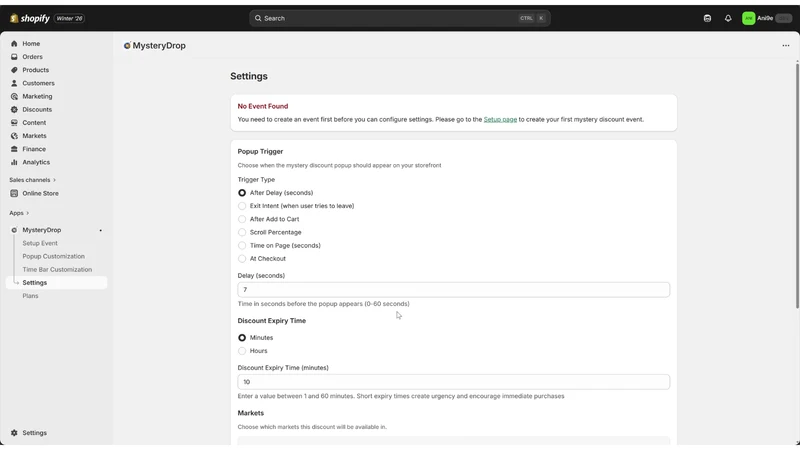Image resolution: width=800 pixels, height=450 pixels.
Task: Select Exit Intent trigger option
Action: click(242, 206)
